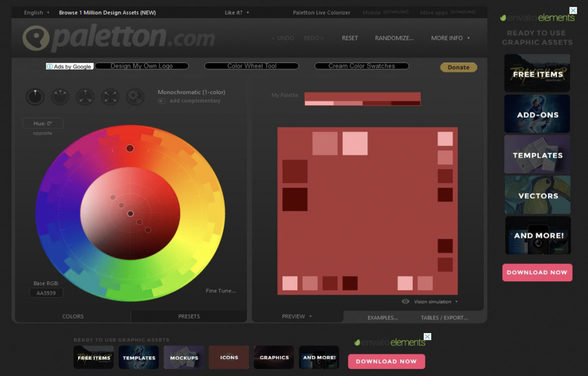Select the large light pink preview swatch
This screenshot has height=376, width=588.
[x=355, y=143]
